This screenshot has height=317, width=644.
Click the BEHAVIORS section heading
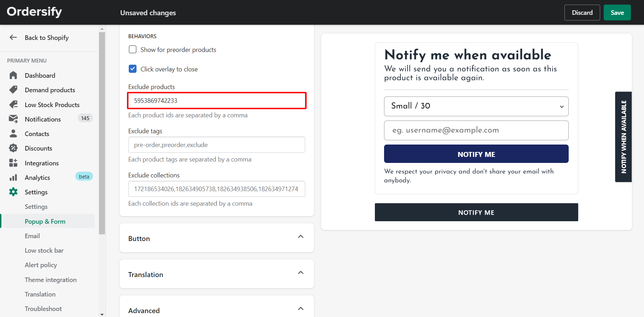click(x=142, y=36)
